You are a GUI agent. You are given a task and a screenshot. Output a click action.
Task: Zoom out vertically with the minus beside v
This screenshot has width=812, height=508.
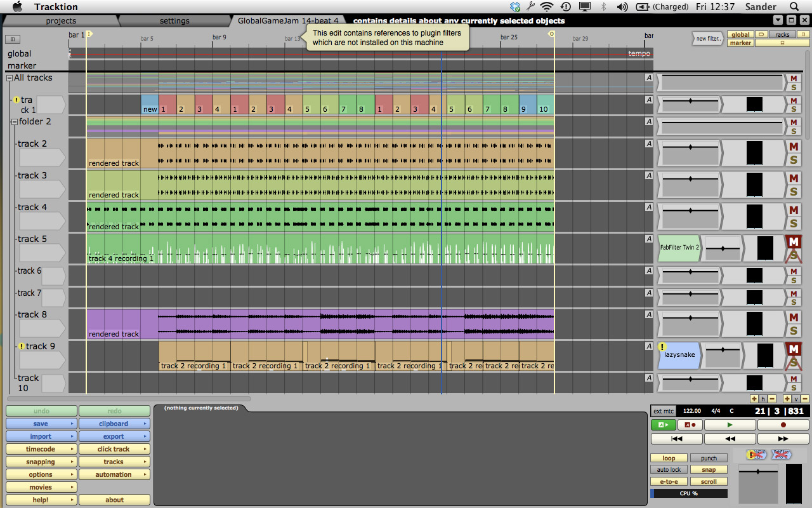pyautogui.click(x=804, y=399)
